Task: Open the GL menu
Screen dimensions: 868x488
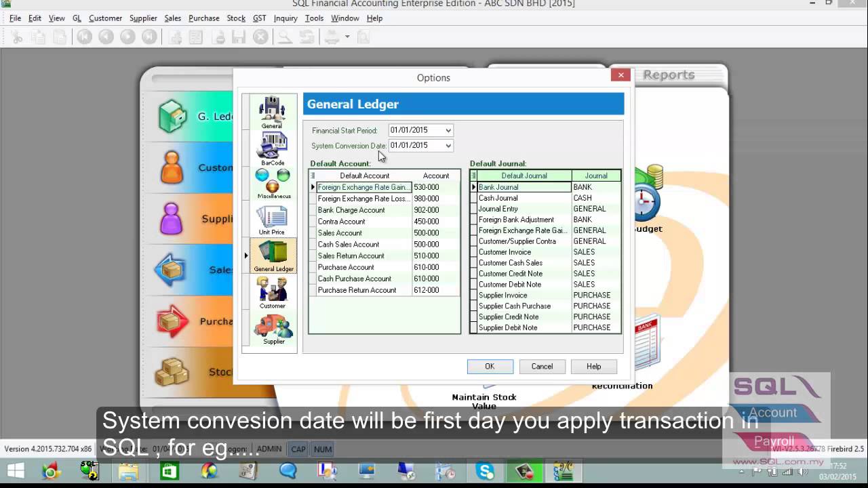Action: pos(77,18)
